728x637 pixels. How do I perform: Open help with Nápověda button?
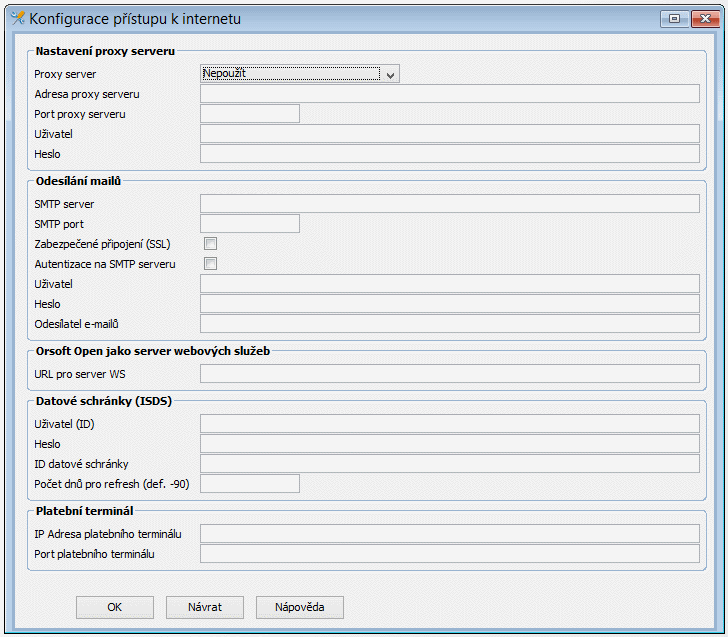pos(300,607)
